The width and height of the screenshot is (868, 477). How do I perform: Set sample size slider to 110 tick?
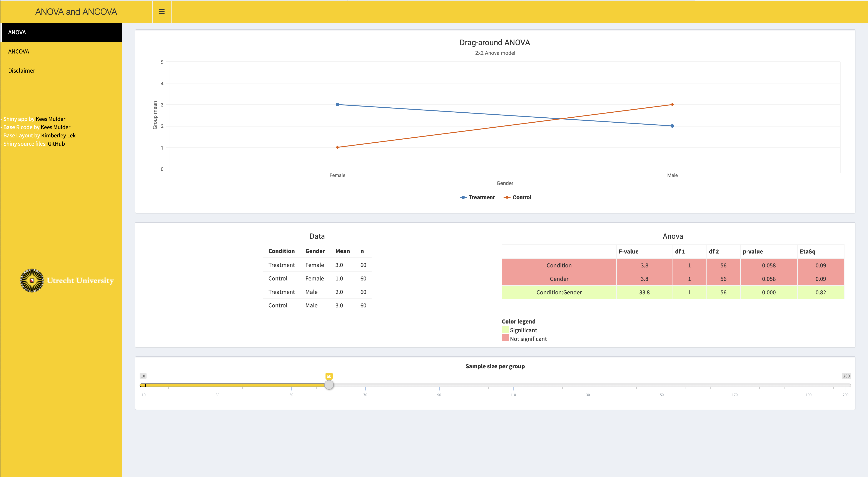tap(513, 385)
